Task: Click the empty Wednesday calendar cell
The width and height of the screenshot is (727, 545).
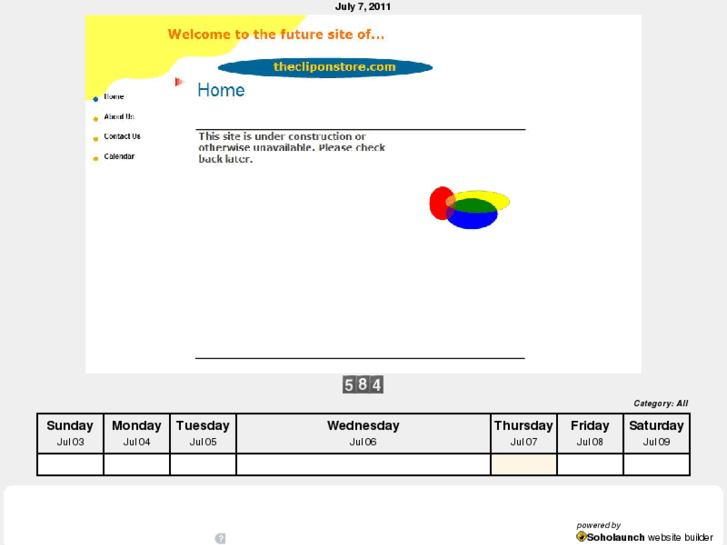Action: point(363,464)
